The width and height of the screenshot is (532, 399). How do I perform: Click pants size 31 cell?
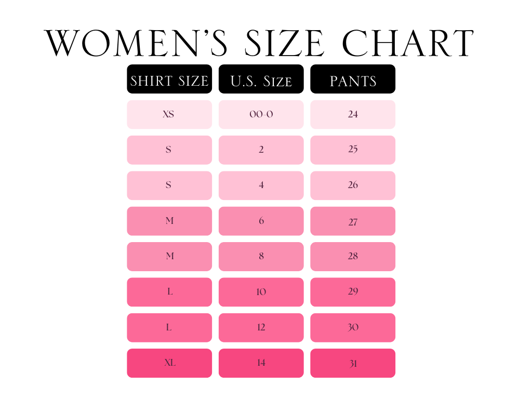pos(353,363)
